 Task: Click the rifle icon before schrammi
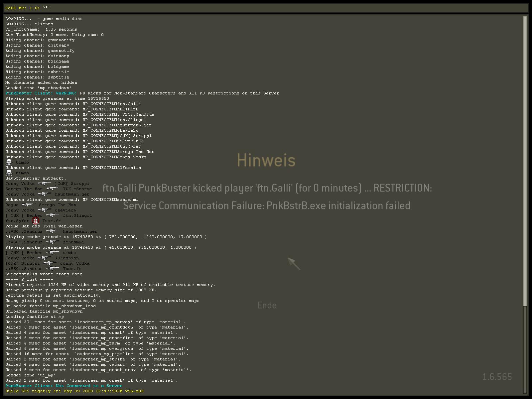click(x=53, y=242)
